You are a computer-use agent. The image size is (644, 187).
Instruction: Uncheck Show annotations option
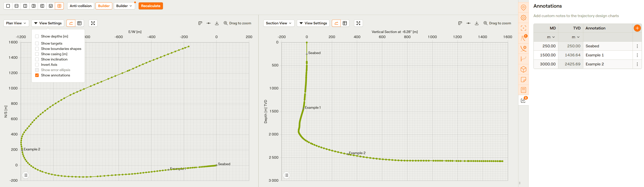click(x=37, y=75)
